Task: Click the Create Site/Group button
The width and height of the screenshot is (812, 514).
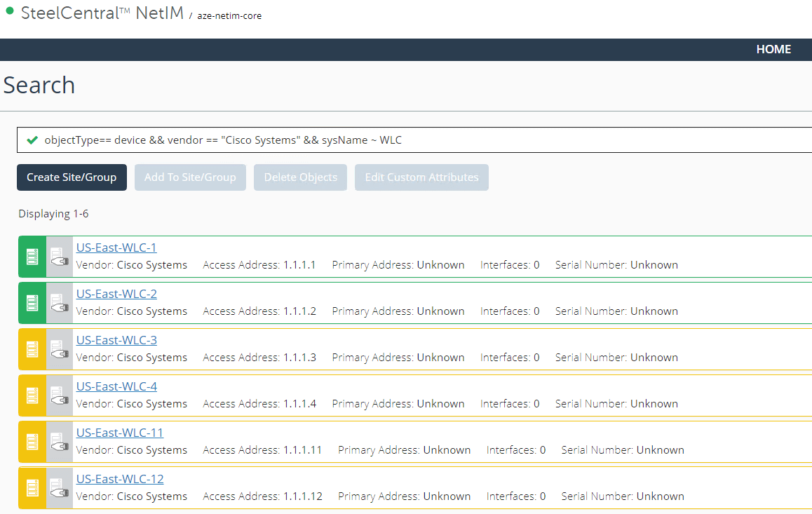Action: coord(72,177)
